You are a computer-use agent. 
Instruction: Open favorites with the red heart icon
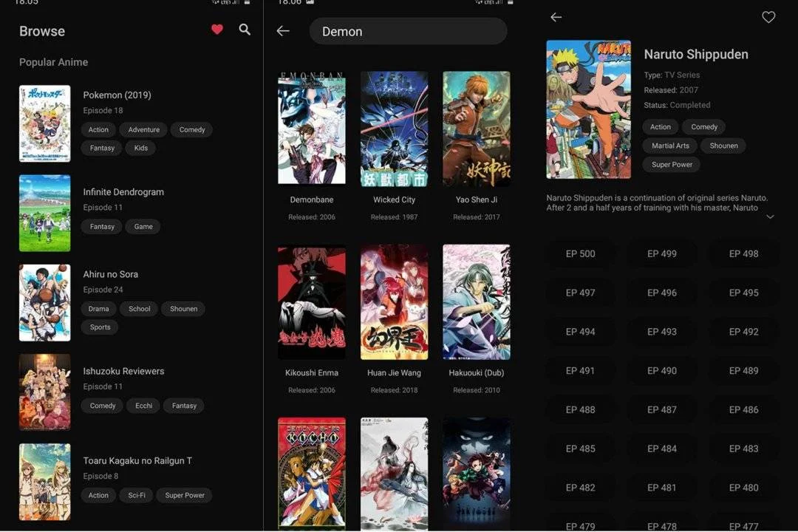click(216, 30)
